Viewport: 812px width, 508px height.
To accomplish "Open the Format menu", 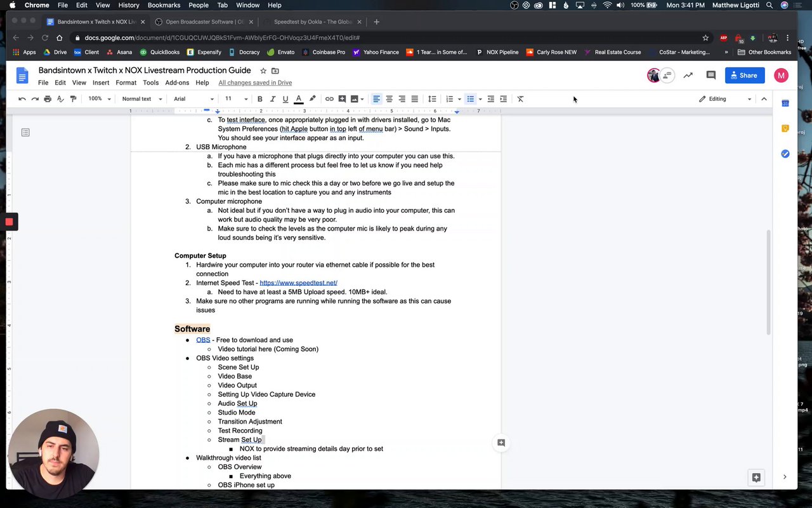I will pos(126,83).
